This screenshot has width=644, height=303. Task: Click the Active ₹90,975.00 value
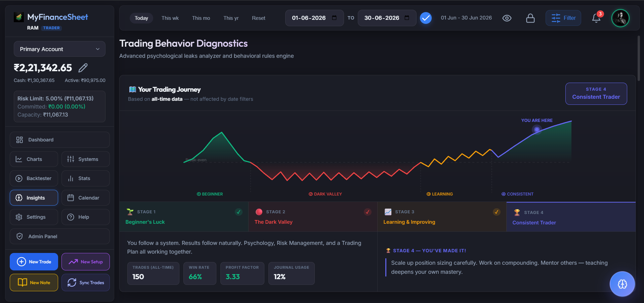85,80
